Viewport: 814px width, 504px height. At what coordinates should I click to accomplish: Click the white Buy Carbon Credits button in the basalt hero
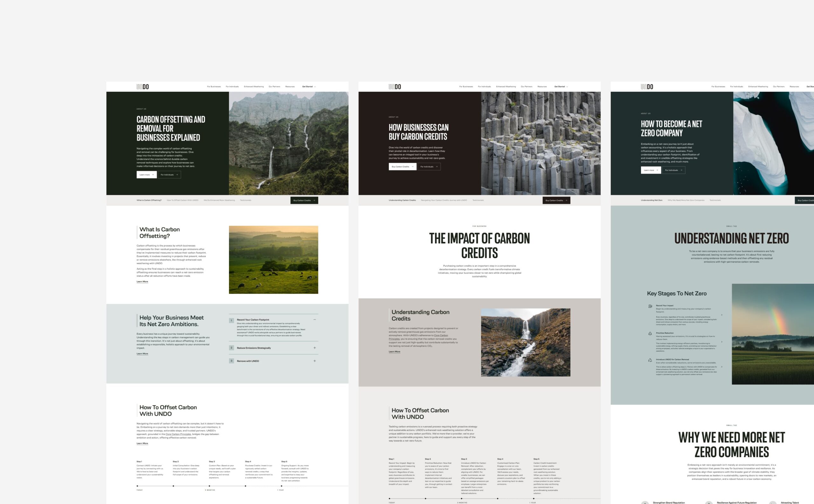pyautogui.click(x=403, y=167)
